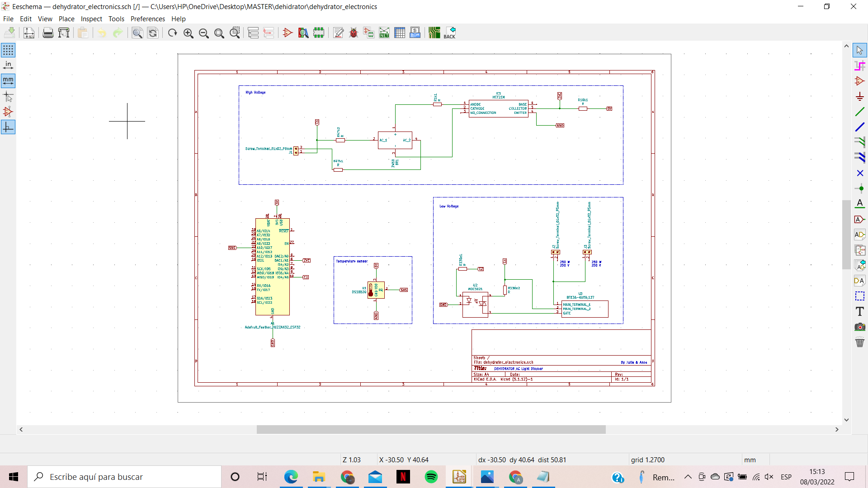This screenshot has height=488, width=868.
Task: Select the Place Wire tool
Action: [x=860, y=112]
